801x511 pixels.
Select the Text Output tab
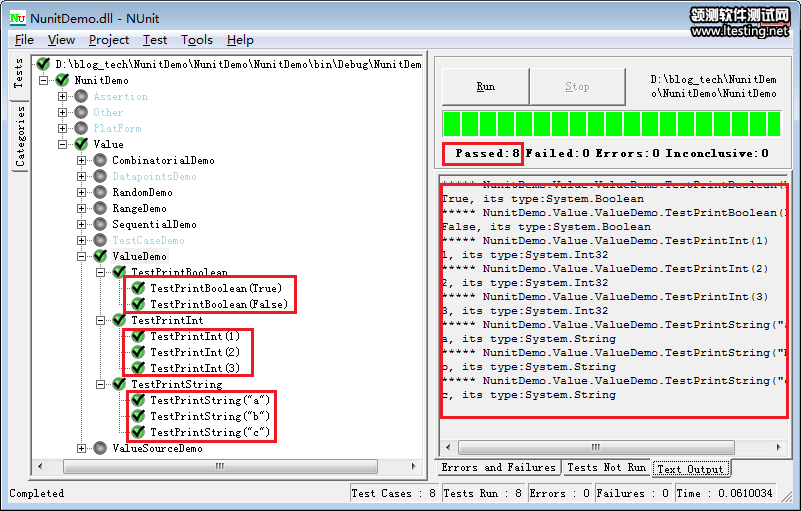[x=691, y=469]
